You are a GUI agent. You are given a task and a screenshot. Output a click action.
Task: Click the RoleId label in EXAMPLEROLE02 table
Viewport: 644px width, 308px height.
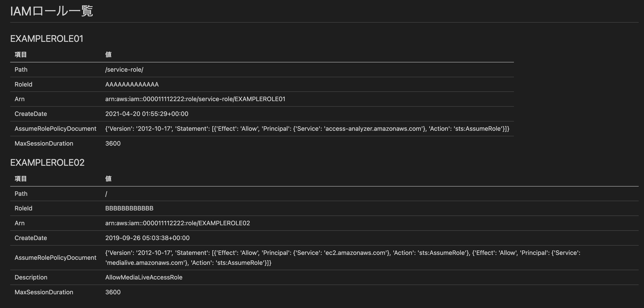coord(23,208)
